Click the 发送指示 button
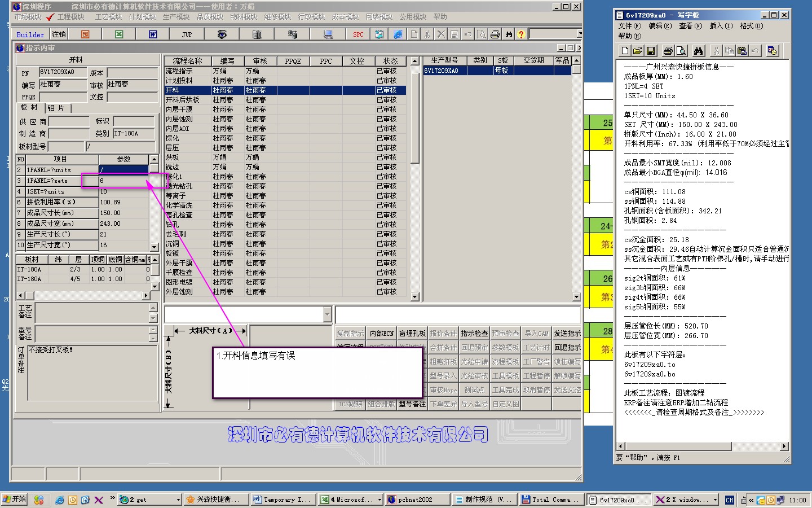This screenshot has width=812, height=508. point(567,334)
